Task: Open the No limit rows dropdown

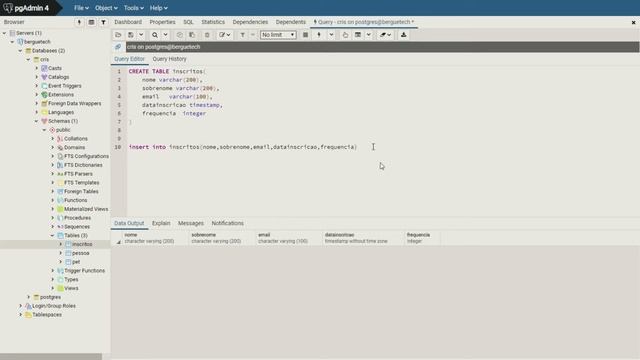Action: [x=278, y=35]
